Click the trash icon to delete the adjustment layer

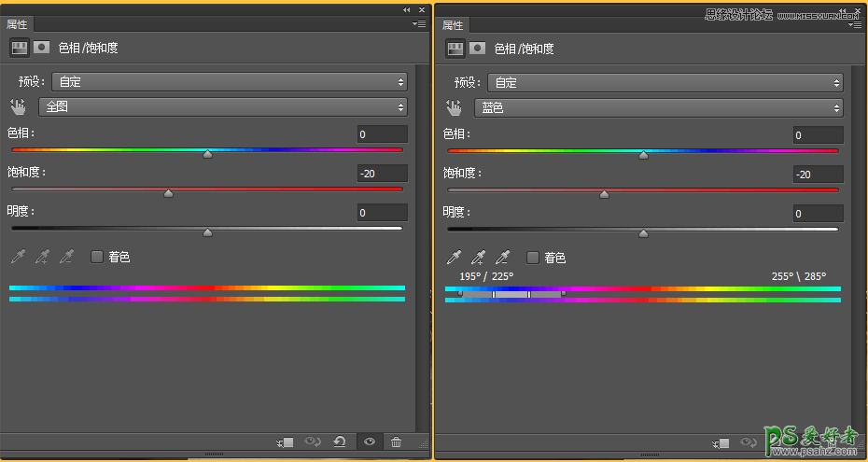(396, 441)
